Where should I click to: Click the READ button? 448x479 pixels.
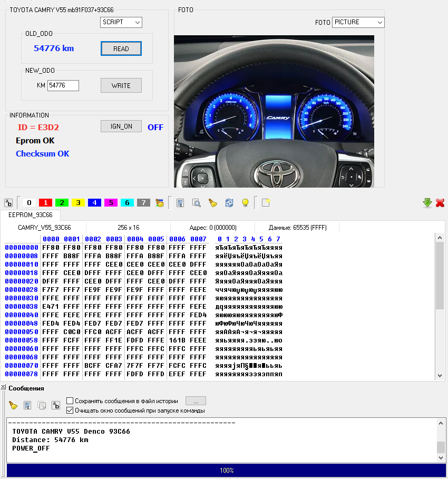tap(121, 48)
